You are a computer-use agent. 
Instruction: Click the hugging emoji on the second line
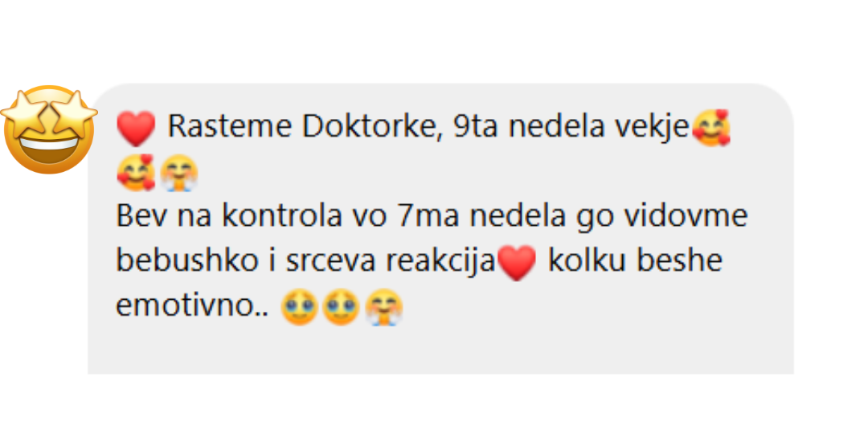tap(179, 173)
